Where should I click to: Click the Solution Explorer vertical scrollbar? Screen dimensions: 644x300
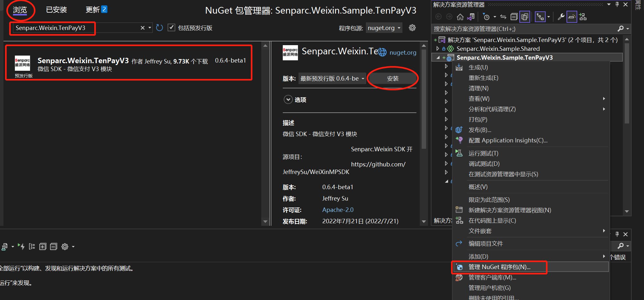click(627, 83)
